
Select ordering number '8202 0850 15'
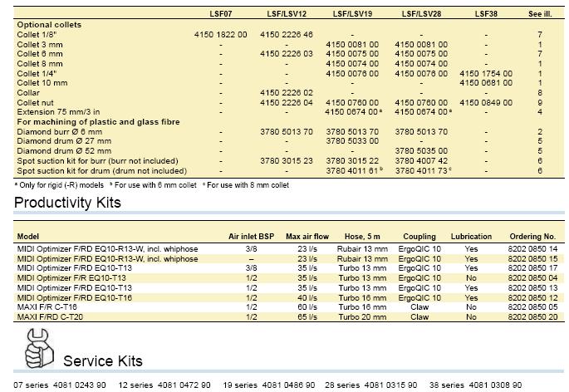pyautogui.click(x=532, y=259)
